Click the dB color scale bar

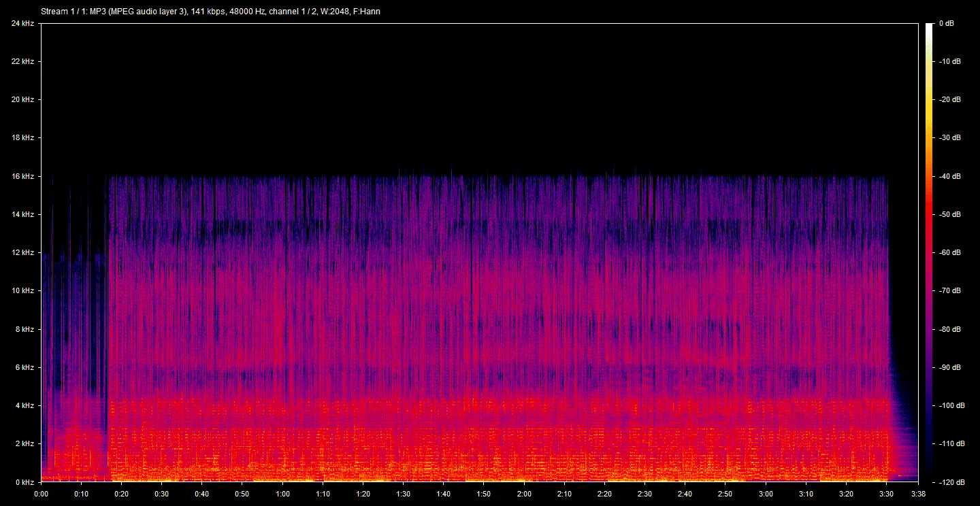click(930, 252)
